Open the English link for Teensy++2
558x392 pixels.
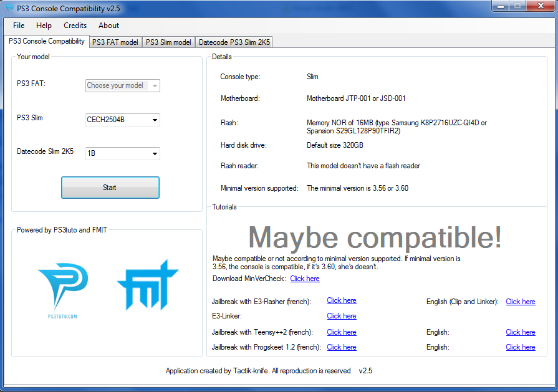point(521,332)
